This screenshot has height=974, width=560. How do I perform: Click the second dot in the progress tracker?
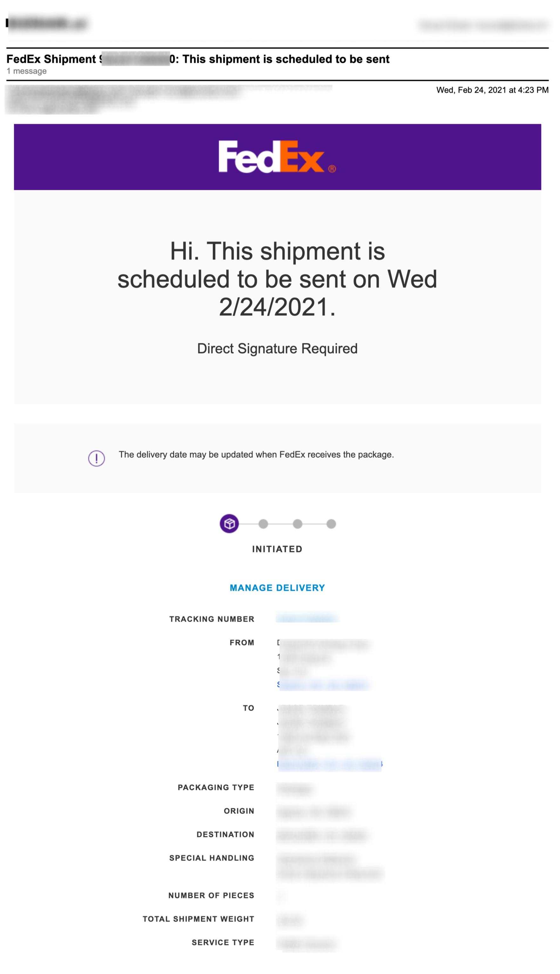click(x=263, y=524)
